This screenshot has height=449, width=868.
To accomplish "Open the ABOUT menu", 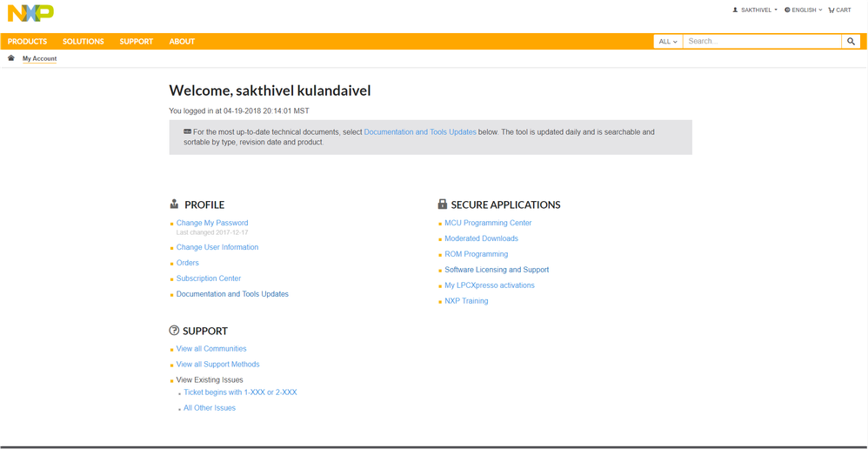I will coord(182,42).
